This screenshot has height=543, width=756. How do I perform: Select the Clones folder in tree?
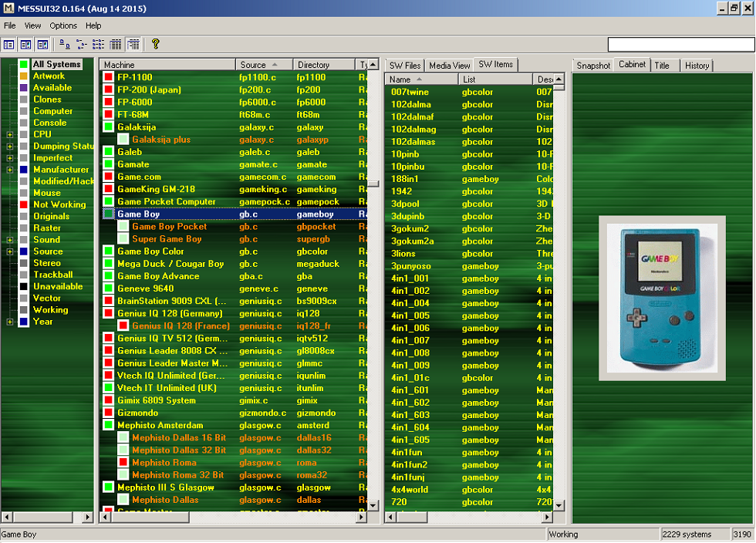pos(47,99)
